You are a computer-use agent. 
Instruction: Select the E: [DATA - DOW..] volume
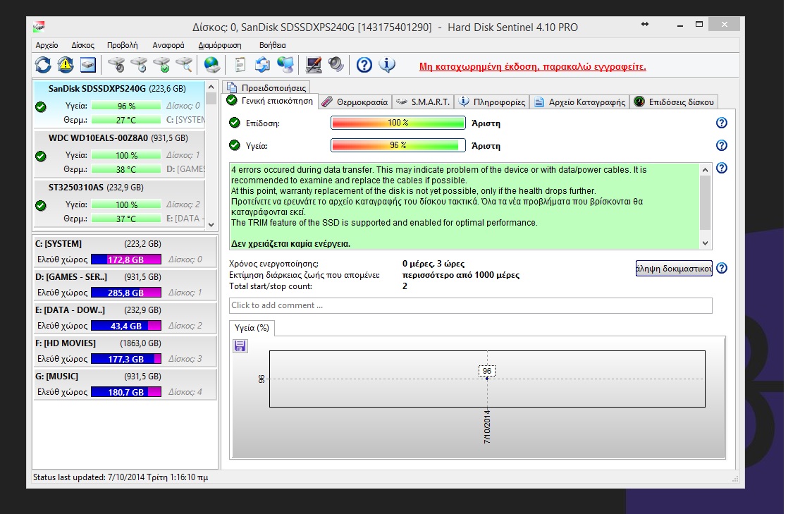[124, 317]
